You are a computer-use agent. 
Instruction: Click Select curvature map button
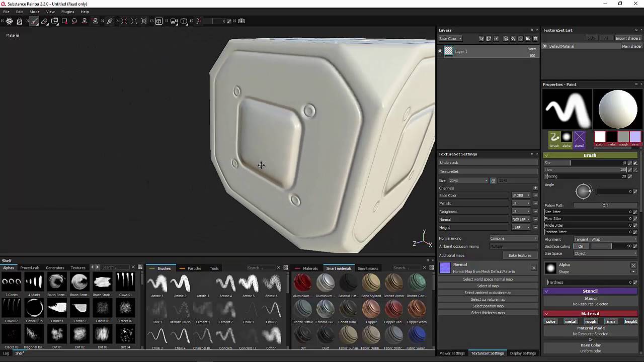tap(488, 300)
